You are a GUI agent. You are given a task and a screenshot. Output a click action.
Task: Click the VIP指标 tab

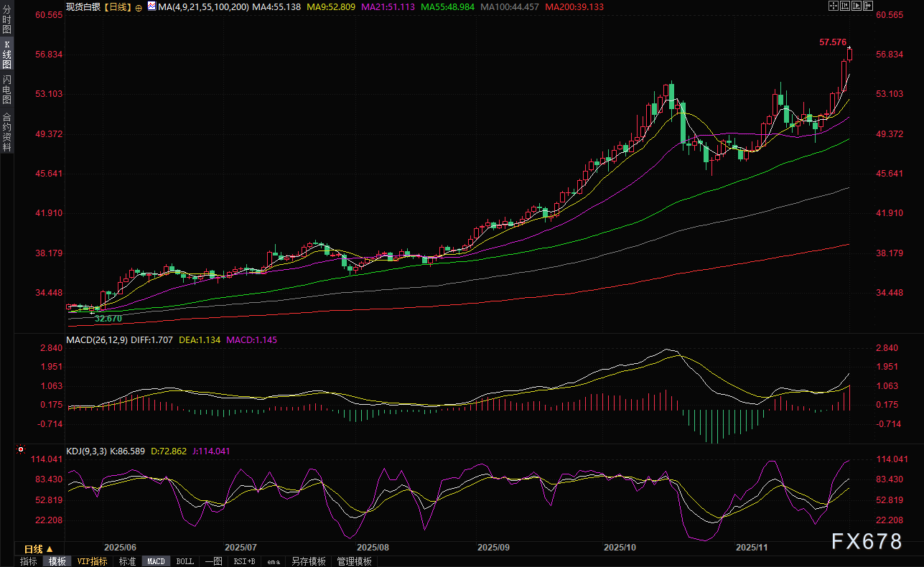click(x=93, y=561)
